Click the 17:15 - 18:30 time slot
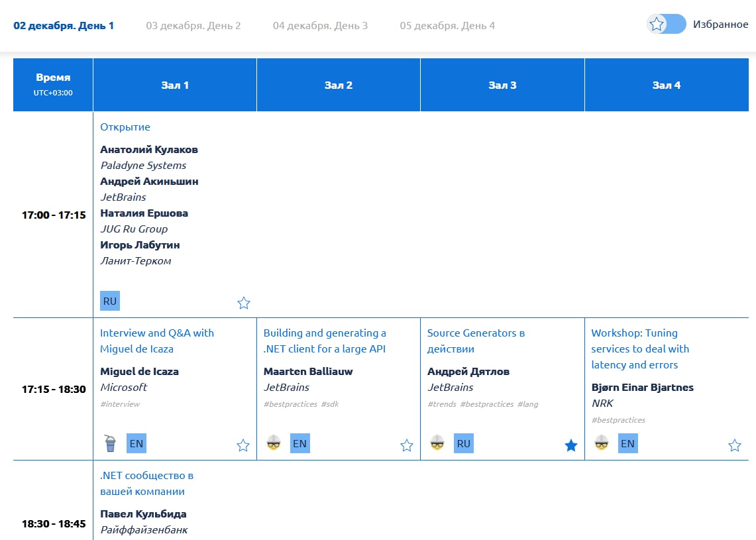The image size is (756, 540). [x=54, y=389]
